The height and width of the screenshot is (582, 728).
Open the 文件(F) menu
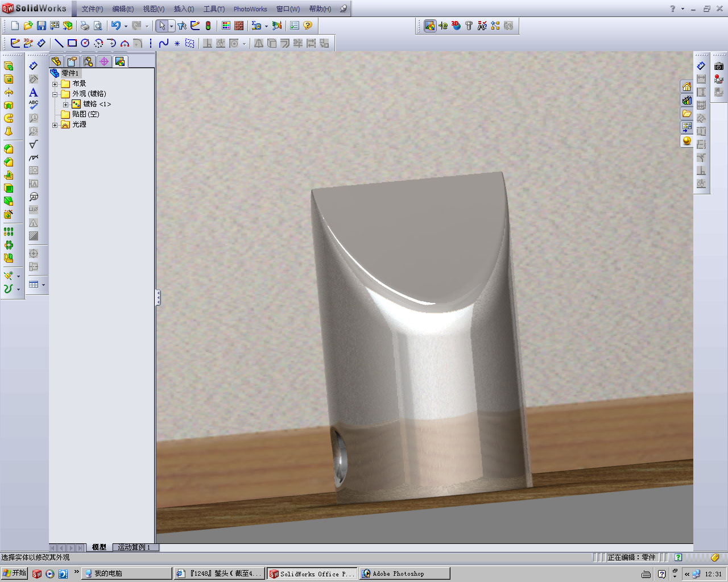[92, 9]
